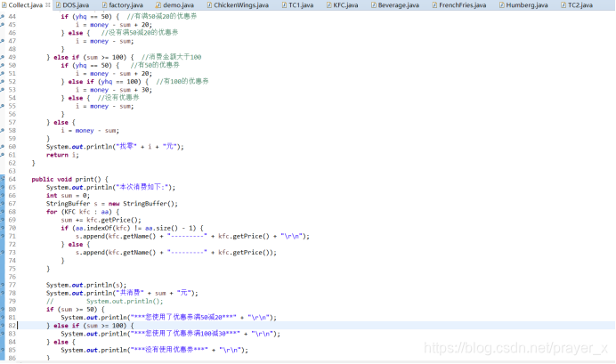Click the println statement on line 60
616x364 pixels.
coord(115,147)
